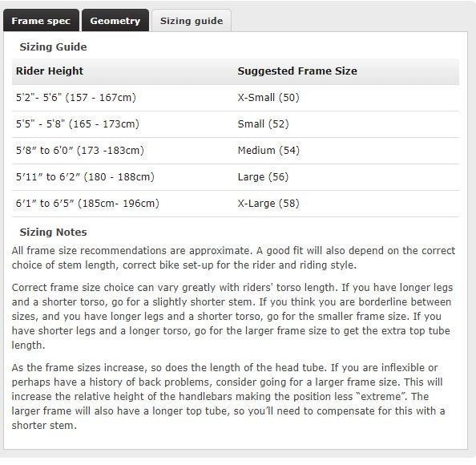Open the Frame spec tab

point(41,20)
